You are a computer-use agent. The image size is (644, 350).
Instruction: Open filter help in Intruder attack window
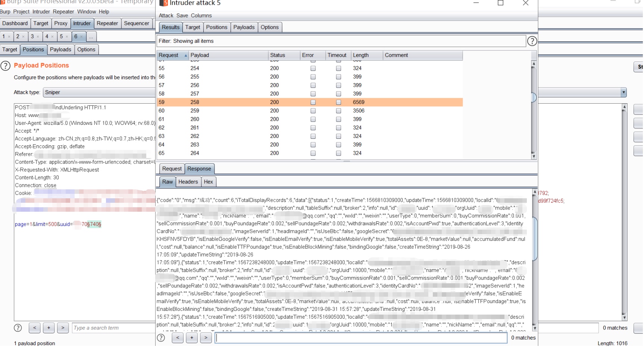(532, 41)
